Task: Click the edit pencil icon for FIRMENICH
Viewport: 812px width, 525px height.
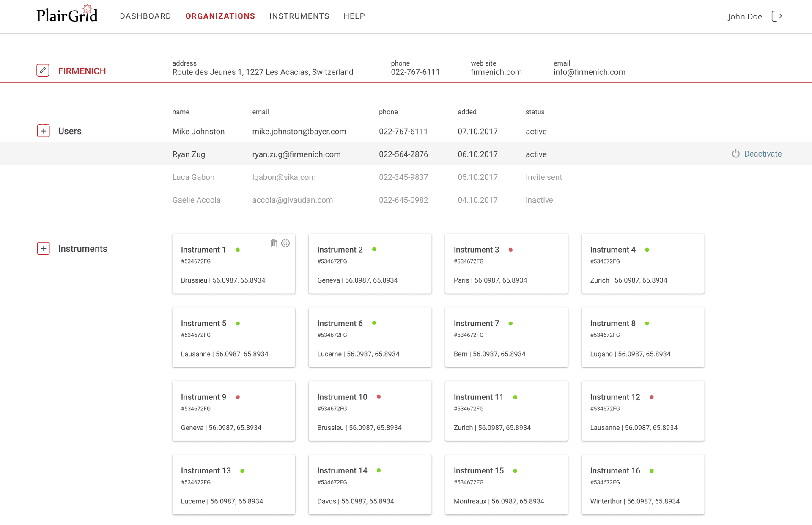Action: pyautogui.click(x=43, y=70)
